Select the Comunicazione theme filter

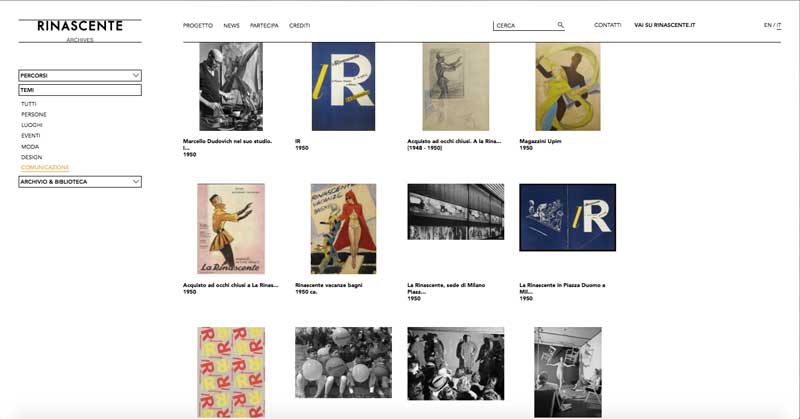[x=45, y=167]
